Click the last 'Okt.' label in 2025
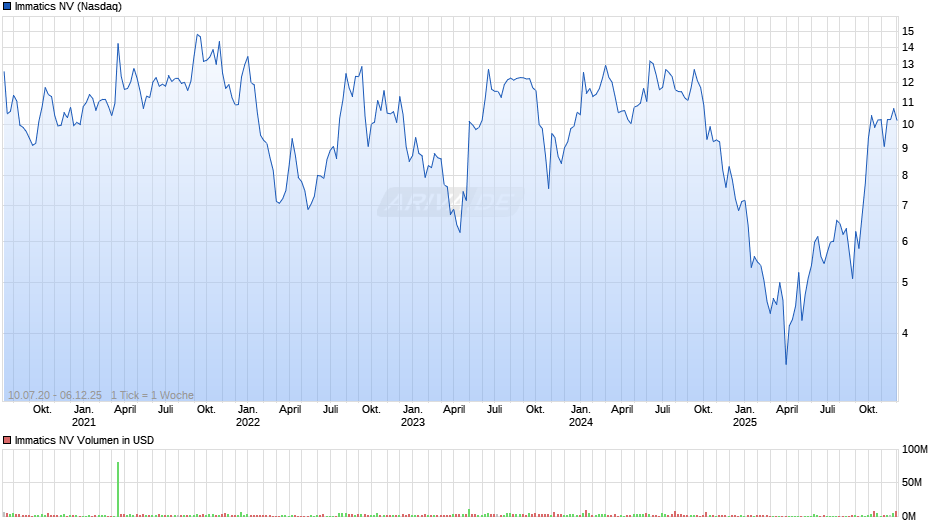 (x=868, y=410)
